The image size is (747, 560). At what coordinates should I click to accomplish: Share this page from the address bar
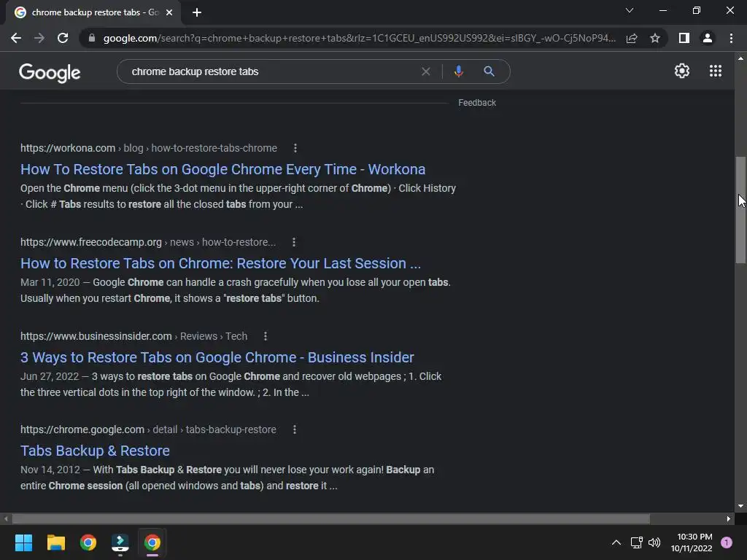[632, 38]
